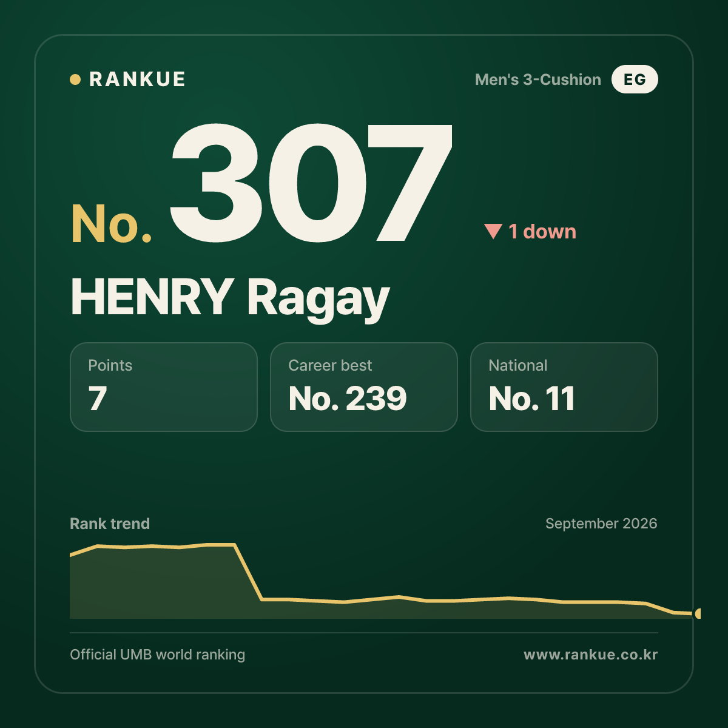This screenshot has height=728, width=728.
Task: Select the EG country badge
Action: [x=635, y=79]
